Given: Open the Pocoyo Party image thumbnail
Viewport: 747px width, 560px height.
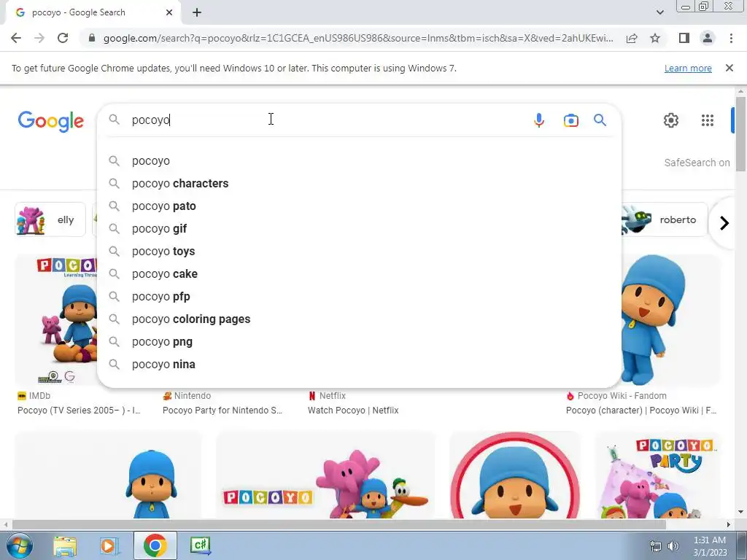Looking at the screenshot, I should coord(658,475).
